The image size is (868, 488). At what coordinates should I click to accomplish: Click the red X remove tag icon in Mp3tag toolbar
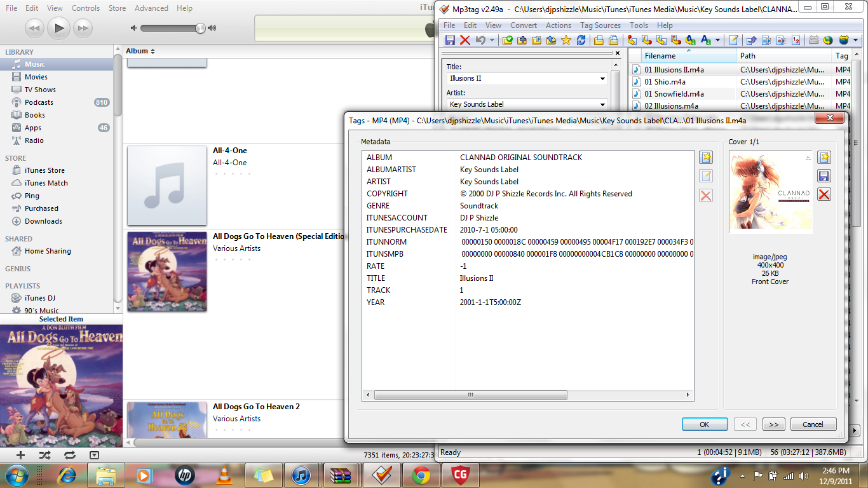click(x=465, y=40)
